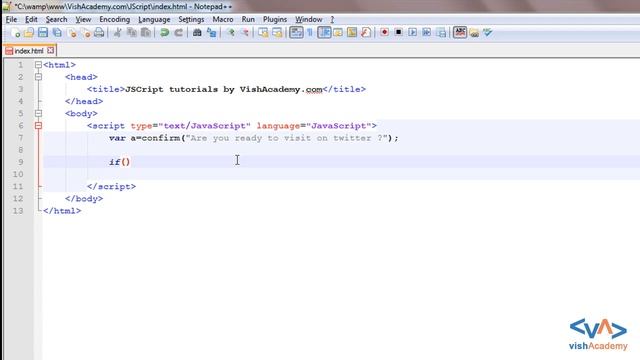Open the File menu

click(11, 20)
